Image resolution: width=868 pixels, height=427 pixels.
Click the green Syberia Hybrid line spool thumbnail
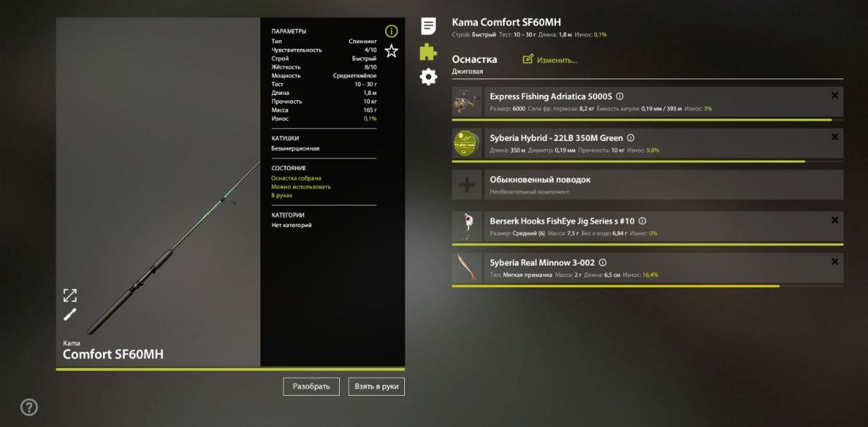click(x=467, y=143)
